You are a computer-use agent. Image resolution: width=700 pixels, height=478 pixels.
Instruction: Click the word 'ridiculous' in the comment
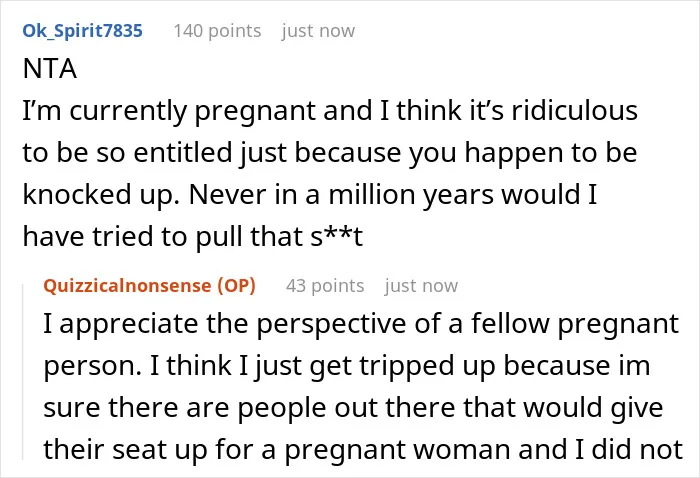pyautogui.click(x=575, y=110)
